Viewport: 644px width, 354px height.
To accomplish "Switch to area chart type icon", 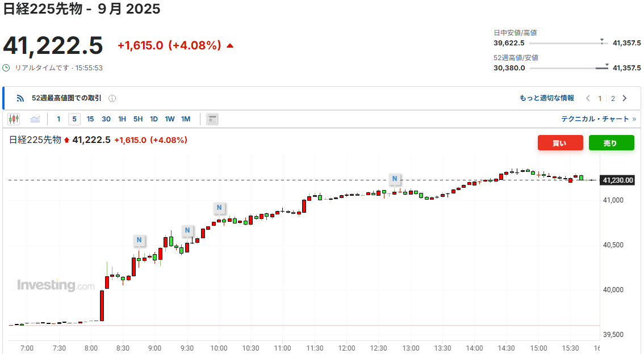I will click(x=35, y=119).
